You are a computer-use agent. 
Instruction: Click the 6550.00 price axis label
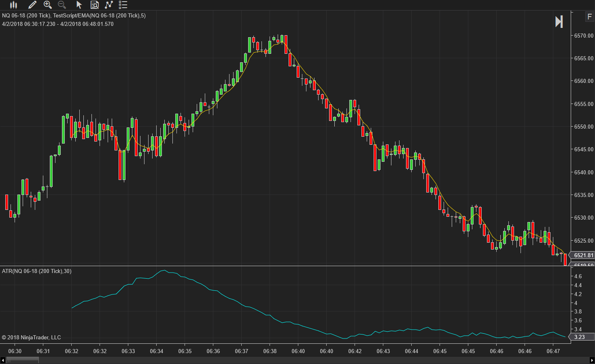[584, 127]
